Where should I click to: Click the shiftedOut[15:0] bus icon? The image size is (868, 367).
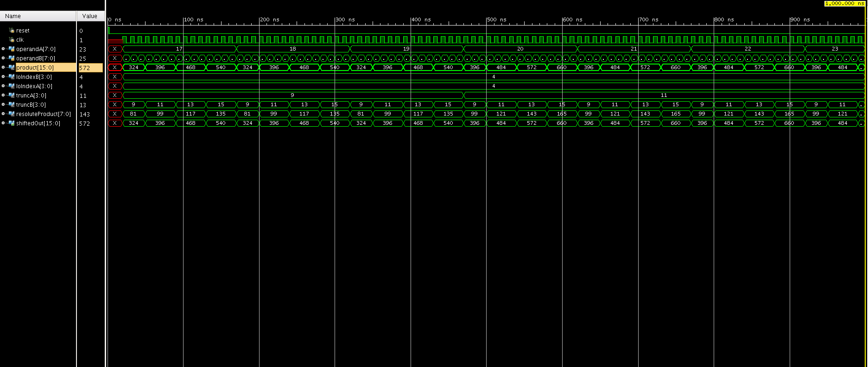12,123
